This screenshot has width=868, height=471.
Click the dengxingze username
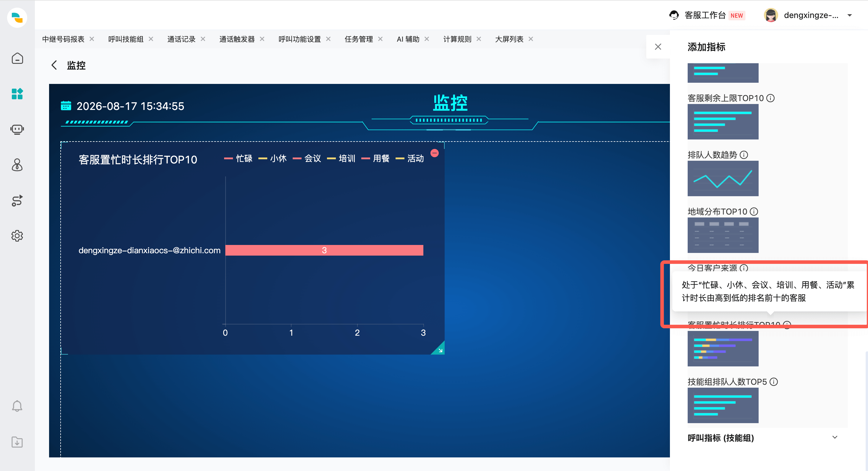pyautogui.click(x=811, y=15)
